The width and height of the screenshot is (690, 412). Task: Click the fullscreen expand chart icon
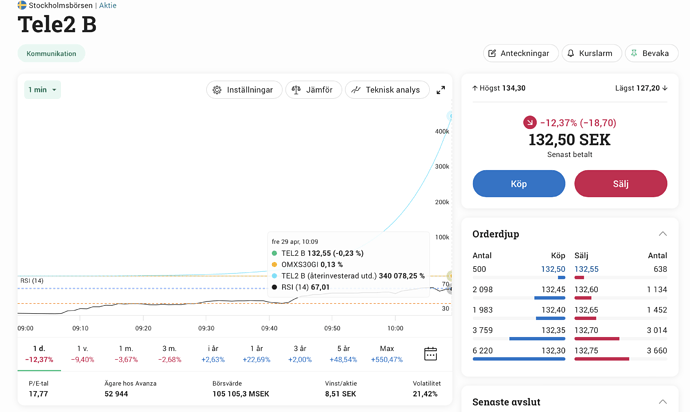tap(440, 90)
